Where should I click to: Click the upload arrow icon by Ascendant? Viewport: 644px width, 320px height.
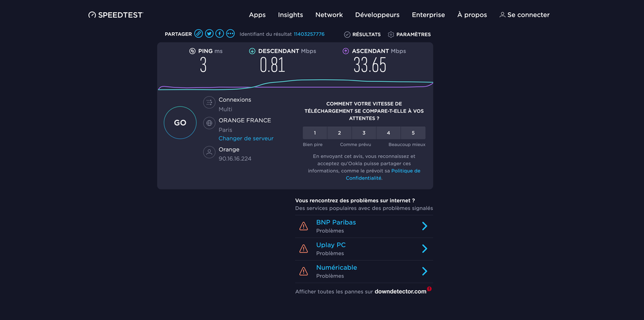pyautogui.click(x=346, y=52)
